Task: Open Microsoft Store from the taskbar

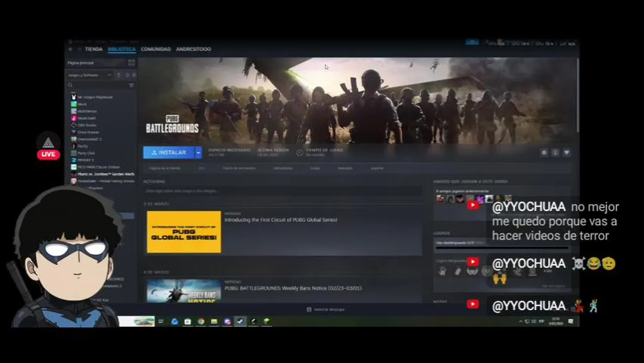Action: (x=187, y=321)
